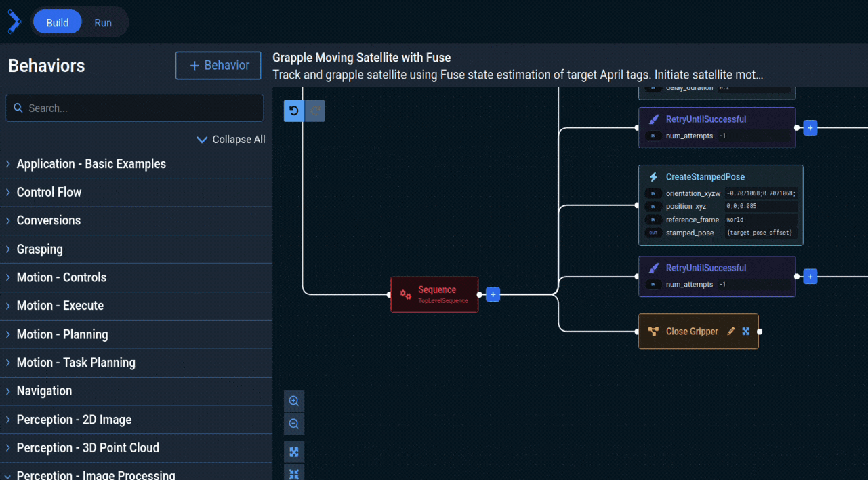Image resolution: width=868 pixels, height=480 pixels.
Task: Click the undo button on canvas
Action: pyautogui.click(x=293, y=111)
